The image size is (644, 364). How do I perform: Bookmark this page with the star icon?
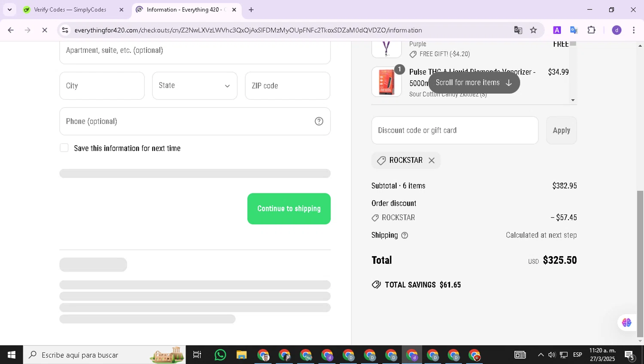tap(533, 30)
